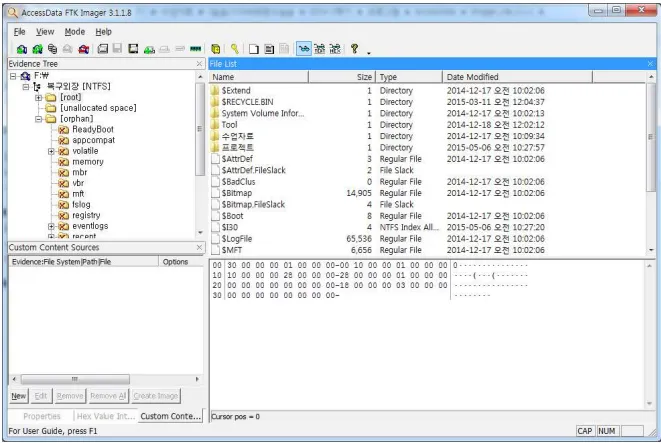
Task: Open the File menu
Action: pyautogui.click(x=19, y=32)
